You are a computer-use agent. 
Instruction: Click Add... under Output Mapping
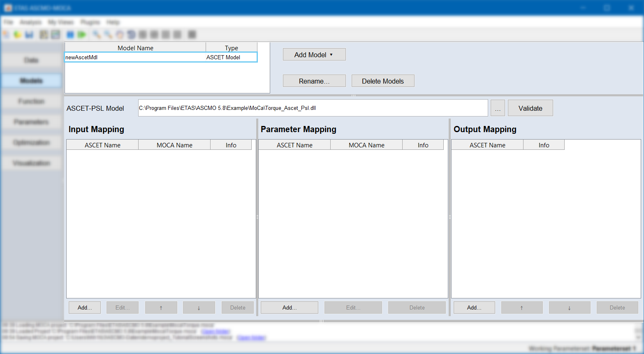point(474,307)
